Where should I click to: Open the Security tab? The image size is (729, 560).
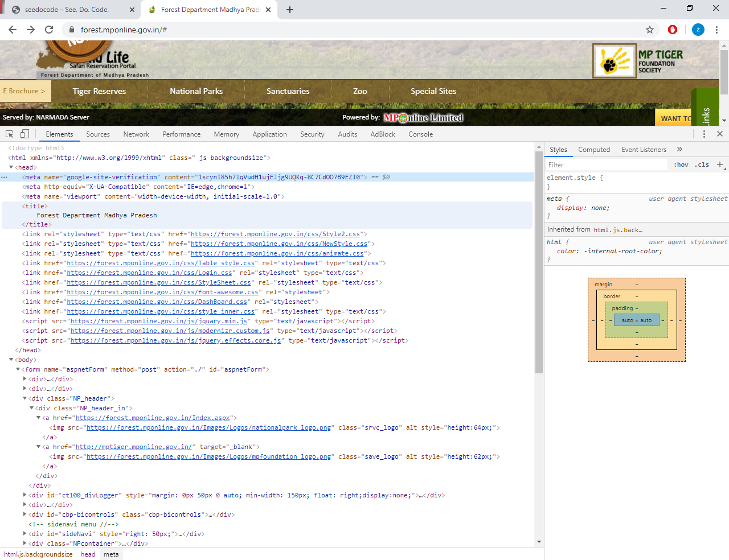312,134
